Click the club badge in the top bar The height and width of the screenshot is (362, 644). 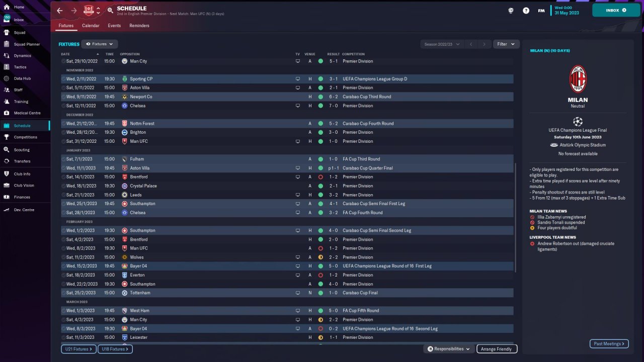click(89, 11)
